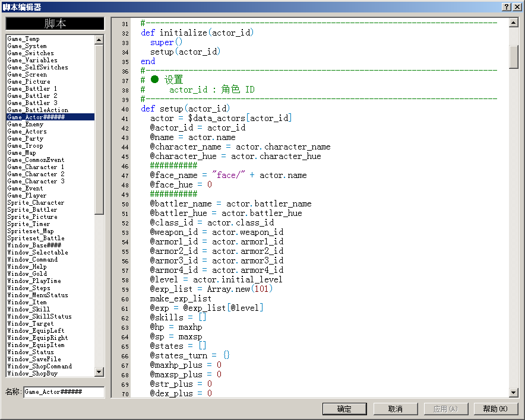Select the Game_System script
525x420 pixels.
[50, 46]
